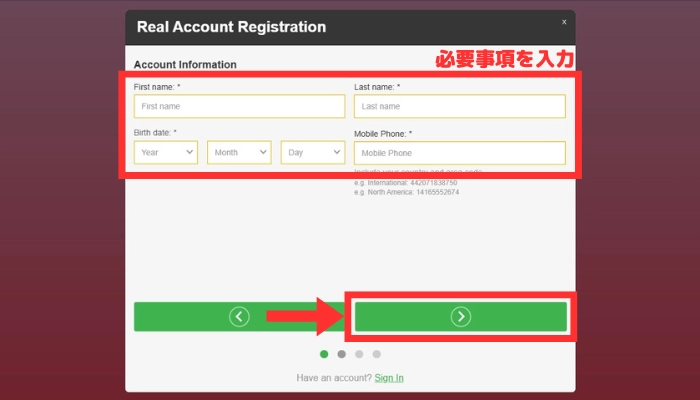Jump to the second step dot
700x400 pixels.
pos(342,354)
